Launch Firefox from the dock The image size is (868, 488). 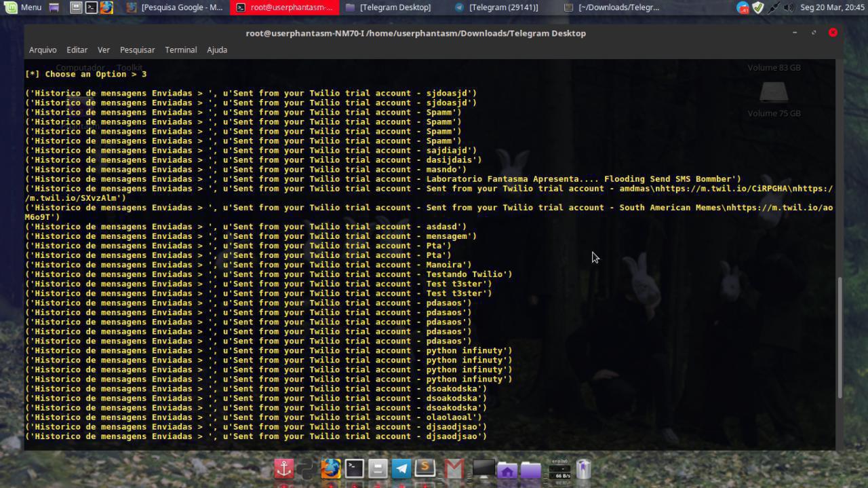click(x=331, y=468)
